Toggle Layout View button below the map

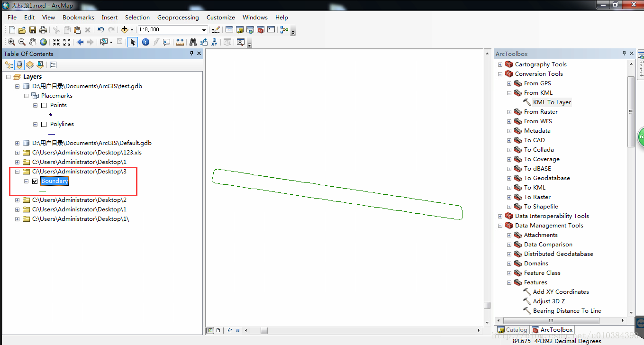click(218, 330)
